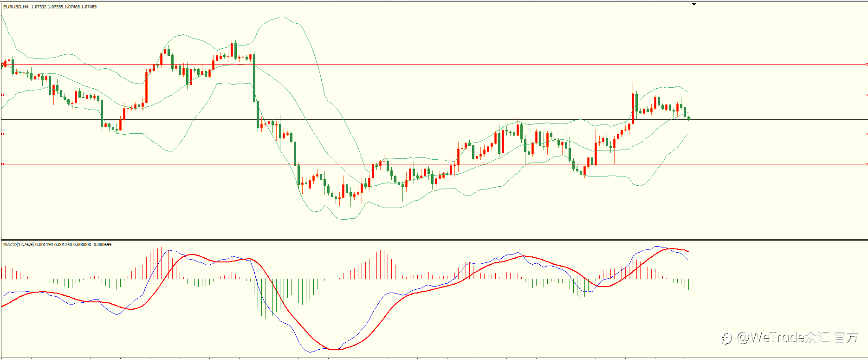
Task: Select right-end handle of third red horizontal line
Action: pyautogui.click(x=867, y=134)
